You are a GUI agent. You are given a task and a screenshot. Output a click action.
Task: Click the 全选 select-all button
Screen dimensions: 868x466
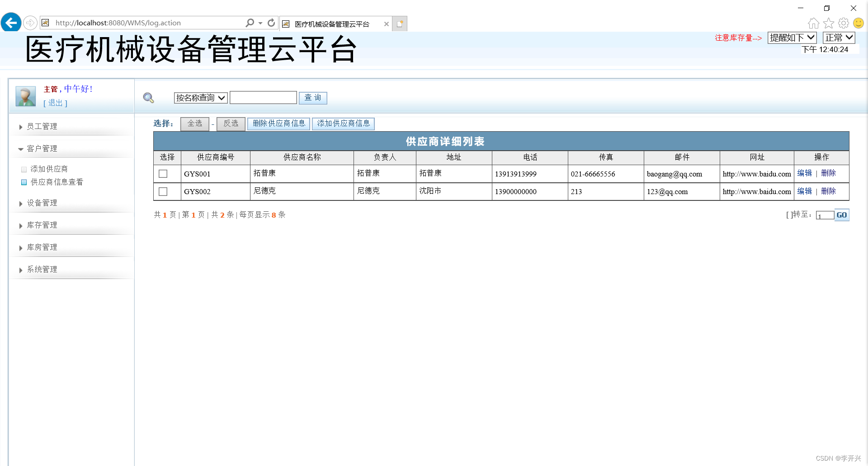point(195,124)
